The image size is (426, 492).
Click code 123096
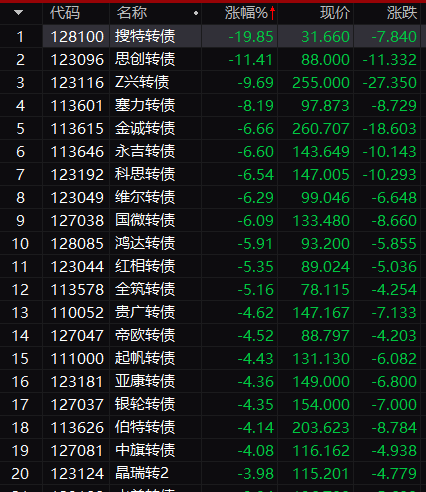77,60
